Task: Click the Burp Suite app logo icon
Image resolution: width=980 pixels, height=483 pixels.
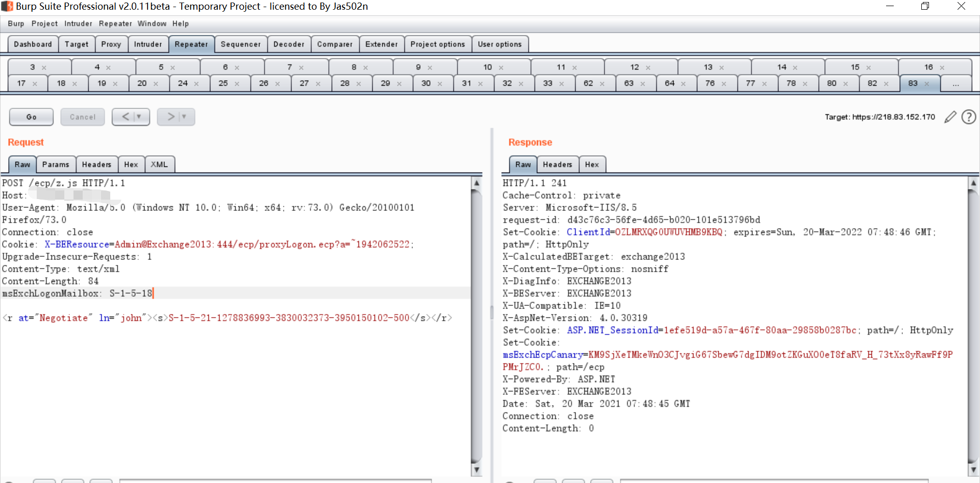Action: [7, 6]
